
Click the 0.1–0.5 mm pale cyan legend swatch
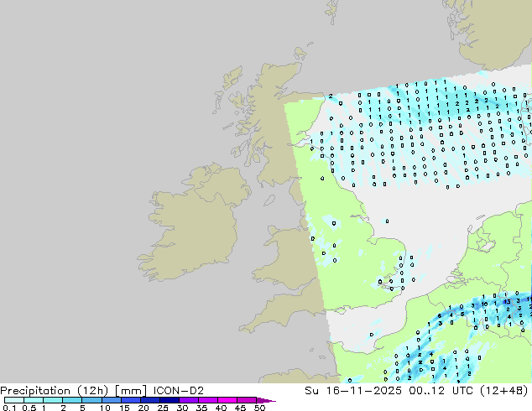point(14,400)
